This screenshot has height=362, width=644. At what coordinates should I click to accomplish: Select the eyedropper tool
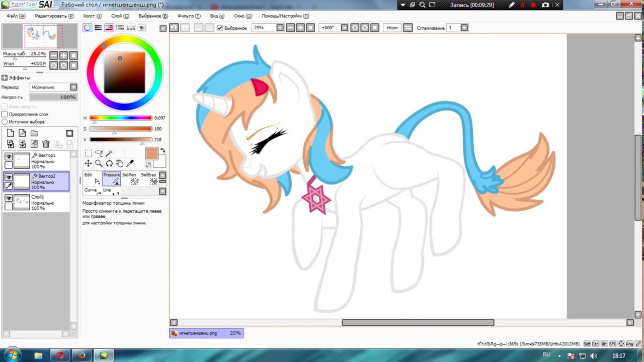tap(130, 163)
